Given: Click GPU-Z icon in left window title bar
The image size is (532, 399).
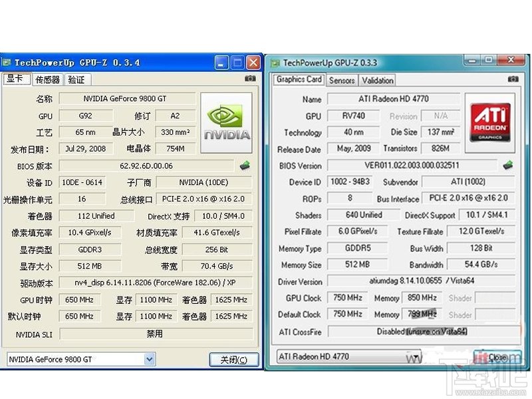Looking at the screenshot, I should coord(8,62).
